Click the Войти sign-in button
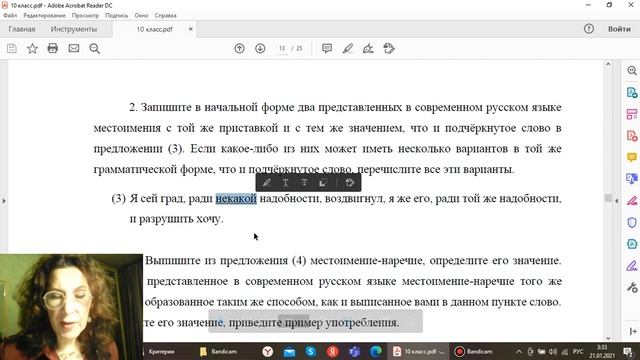The image size is (640, 360). pos(619,29)
